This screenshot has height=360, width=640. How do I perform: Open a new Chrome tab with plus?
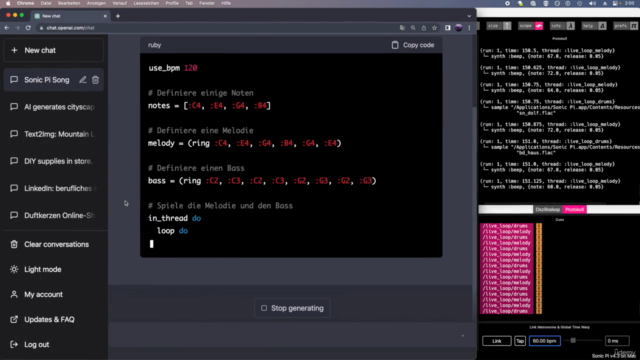coord(118,16)
